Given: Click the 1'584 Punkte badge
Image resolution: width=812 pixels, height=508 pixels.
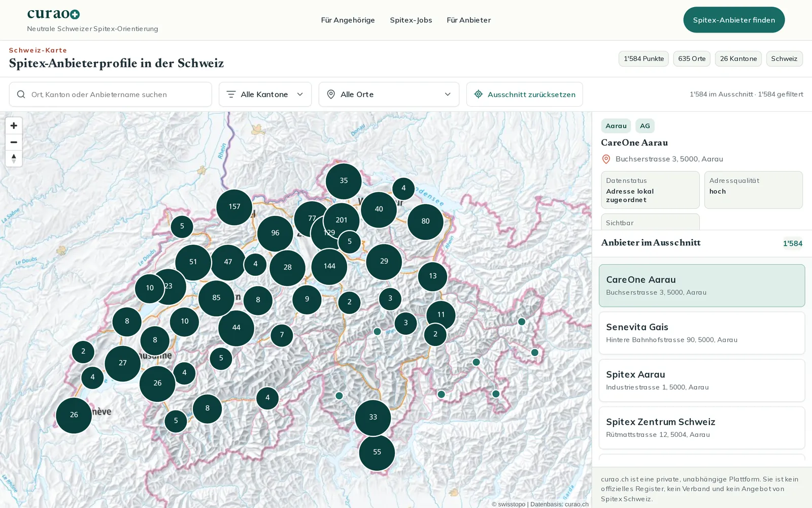Looking at the screenshot, I should [644, 58].
